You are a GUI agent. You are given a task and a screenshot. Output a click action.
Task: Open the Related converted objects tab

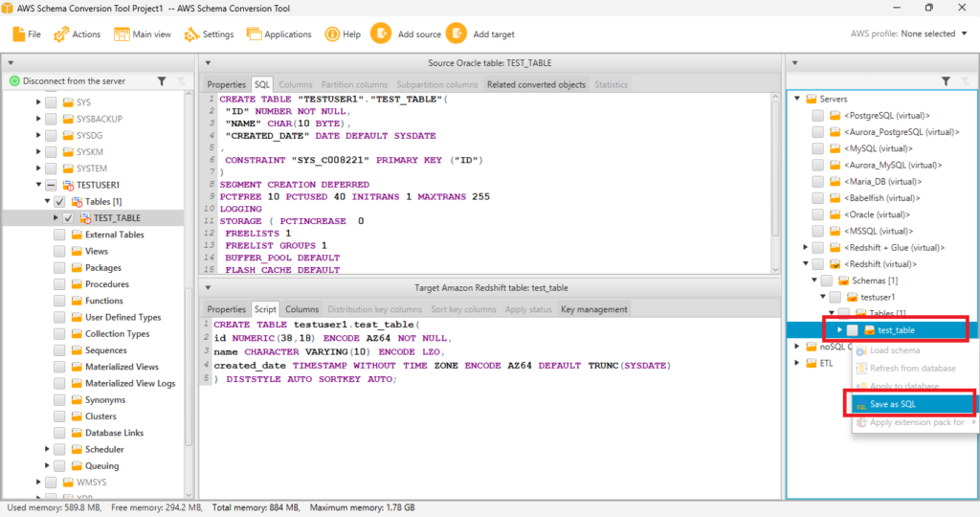(x=536, y=84)
